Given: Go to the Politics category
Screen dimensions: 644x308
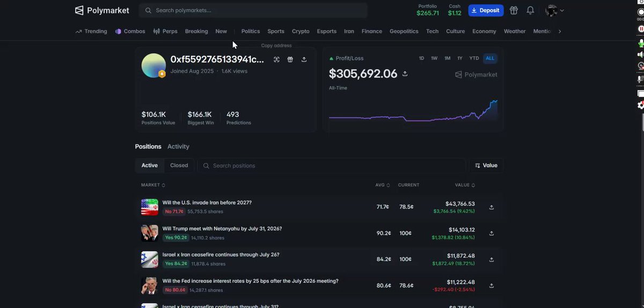Looking at the screenshot, I should [251, 31].
